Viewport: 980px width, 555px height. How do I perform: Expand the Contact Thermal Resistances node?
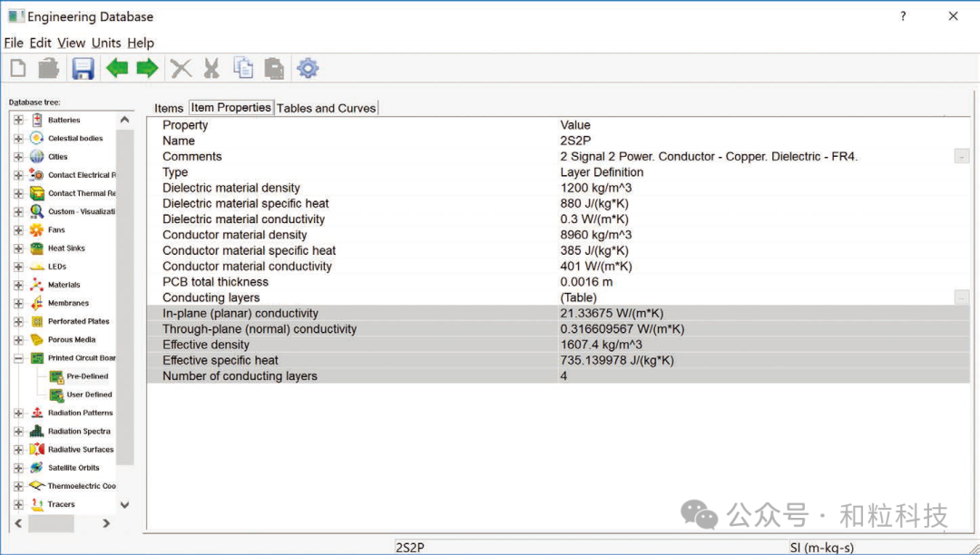point(18,193)
